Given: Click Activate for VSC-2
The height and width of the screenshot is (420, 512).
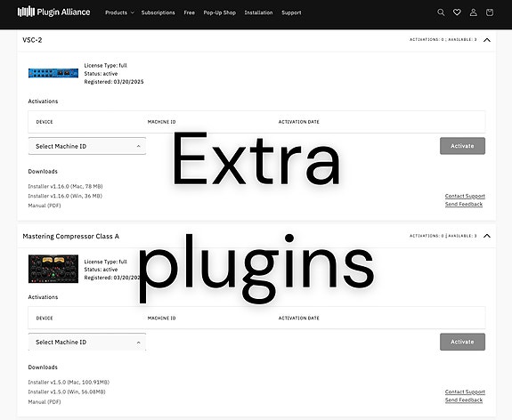Looking at the screenshot, I should [x=462, y=146].
